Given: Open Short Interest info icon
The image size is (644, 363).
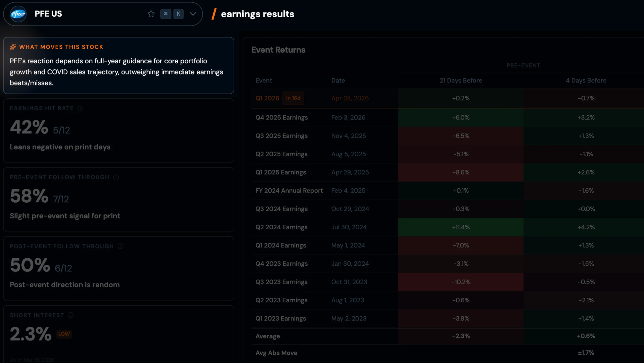Looking at the screenshot, I should point(71,315).
